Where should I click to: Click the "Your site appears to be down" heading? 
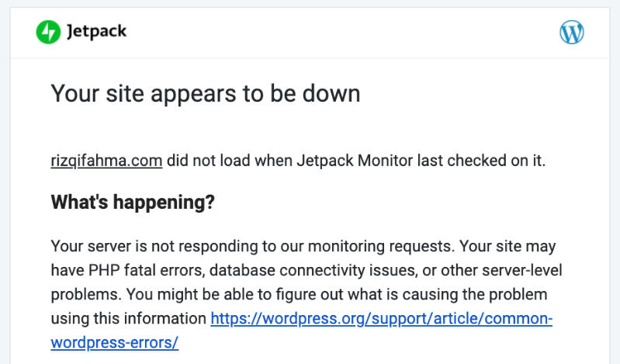pos(206,94)
